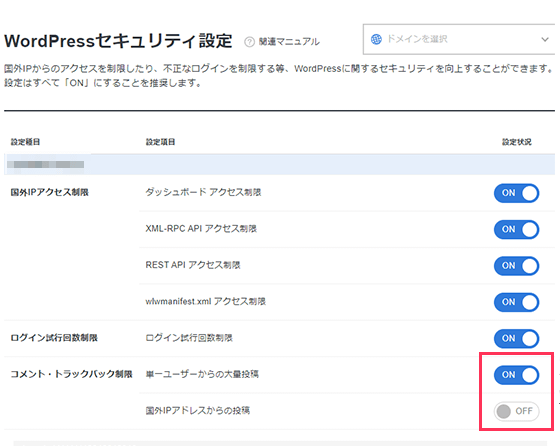Toggle wlwmanifest.xml アクセス制限 switch
The width and height of the screenshot is (560, 446).
click(516, 302)
